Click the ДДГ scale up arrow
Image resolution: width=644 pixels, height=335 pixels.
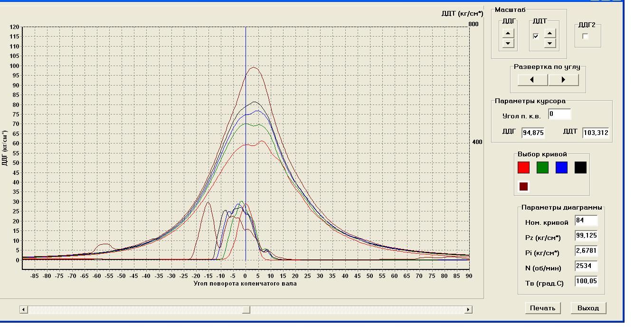pyautogui.click(x=508, y=33)
